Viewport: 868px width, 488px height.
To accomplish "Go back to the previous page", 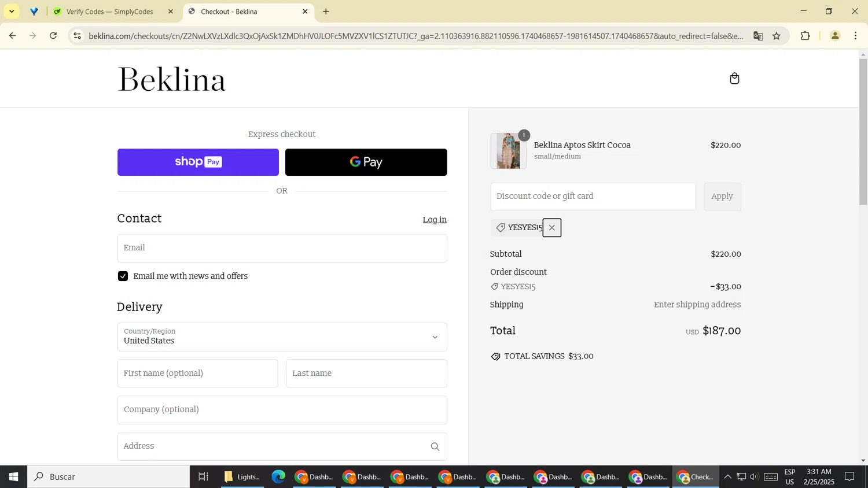I will 12,36.
